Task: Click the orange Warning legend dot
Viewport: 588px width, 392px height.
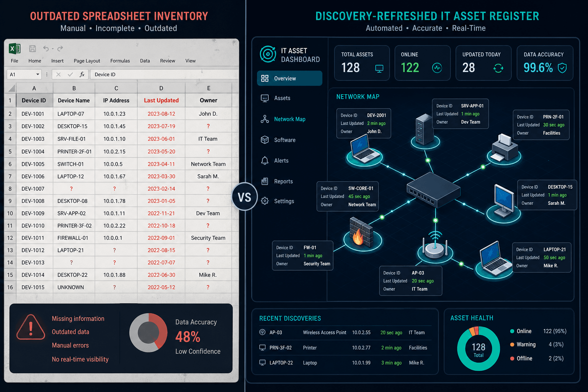Action: (x=512, y=345)
